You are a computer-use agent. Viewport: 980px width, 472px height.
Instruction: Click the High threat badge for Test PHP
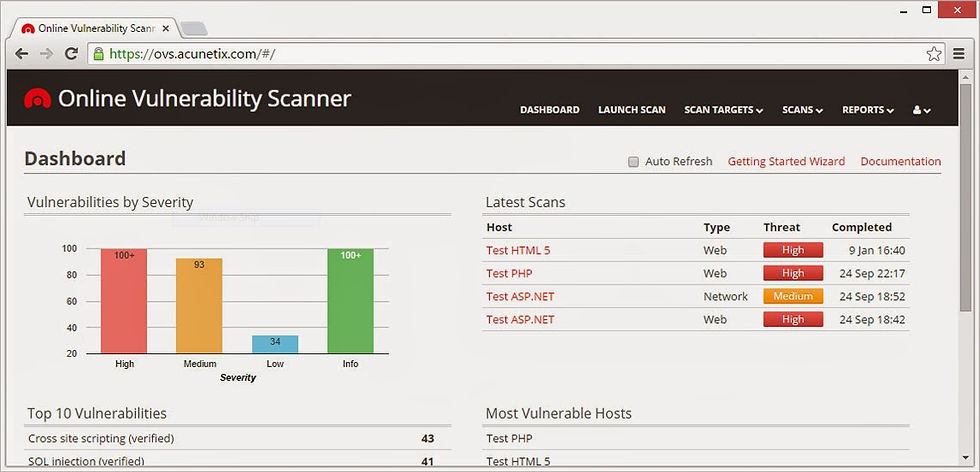(793, 273)
